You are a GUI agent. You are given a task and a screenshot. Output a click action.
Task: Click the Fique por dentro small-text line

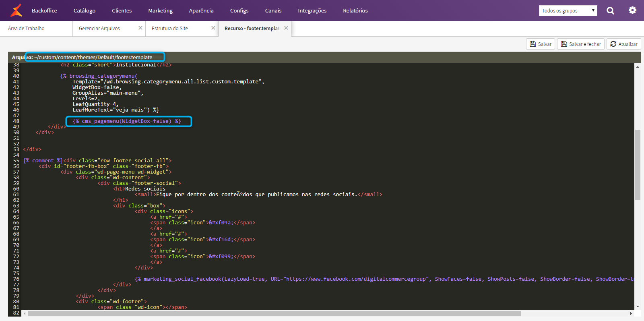(x=258, y=194)
